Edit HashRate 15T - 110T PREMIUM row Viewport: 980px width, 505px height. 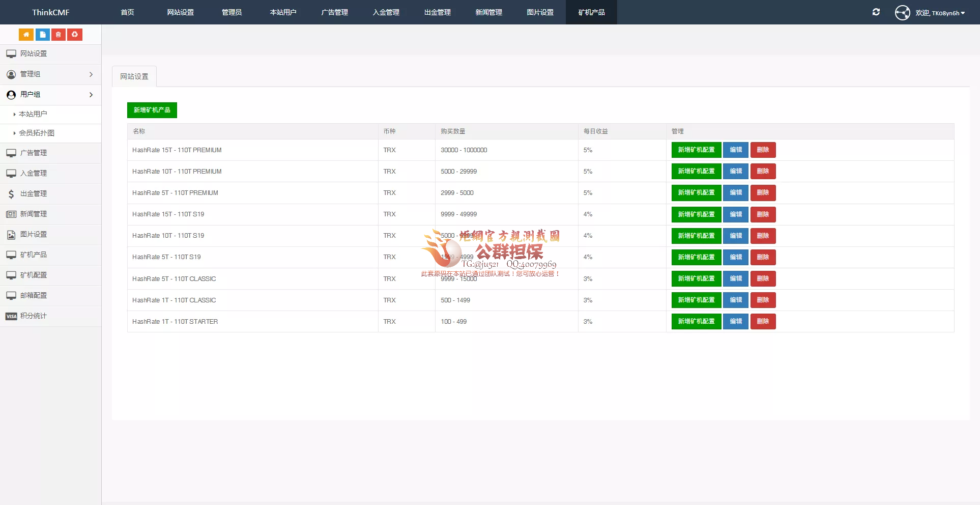735,150
